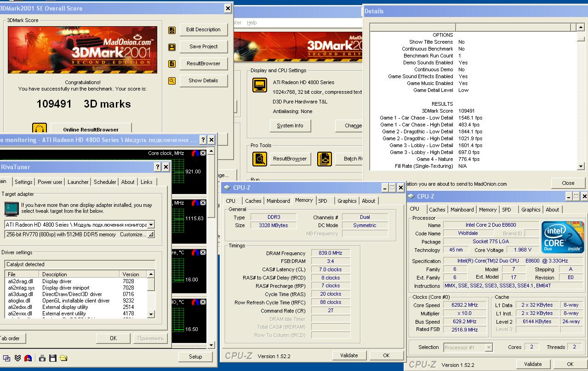Click the magnet icon on Core clock graph
Viewport: 588px width, 371px height.
pos(195,153)
